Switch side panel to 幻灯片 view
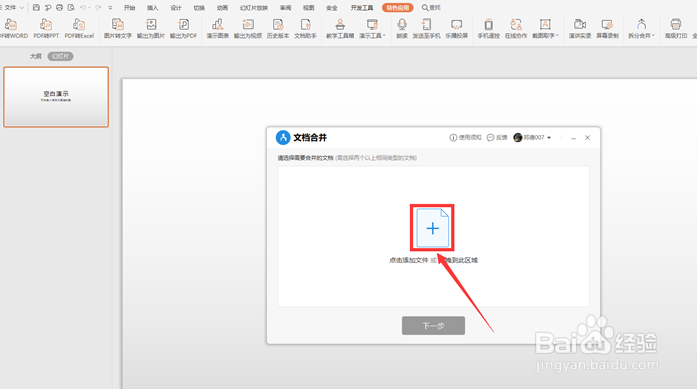This screenshot has height=389, width=697. coord(60,56)
